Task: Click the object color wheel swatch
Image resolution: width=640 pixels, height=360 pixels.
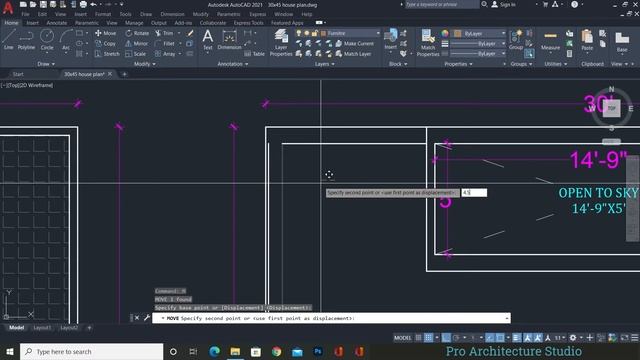Action: pyautogui.click(x=445, y=33)
